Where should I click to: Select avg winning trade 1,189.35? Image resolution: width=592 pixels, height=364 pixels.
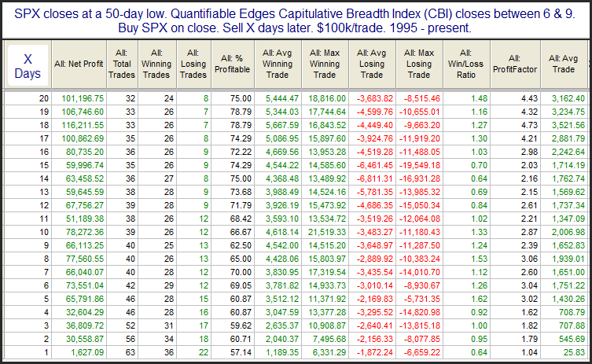pyautogui.click(x=282, y=352)
